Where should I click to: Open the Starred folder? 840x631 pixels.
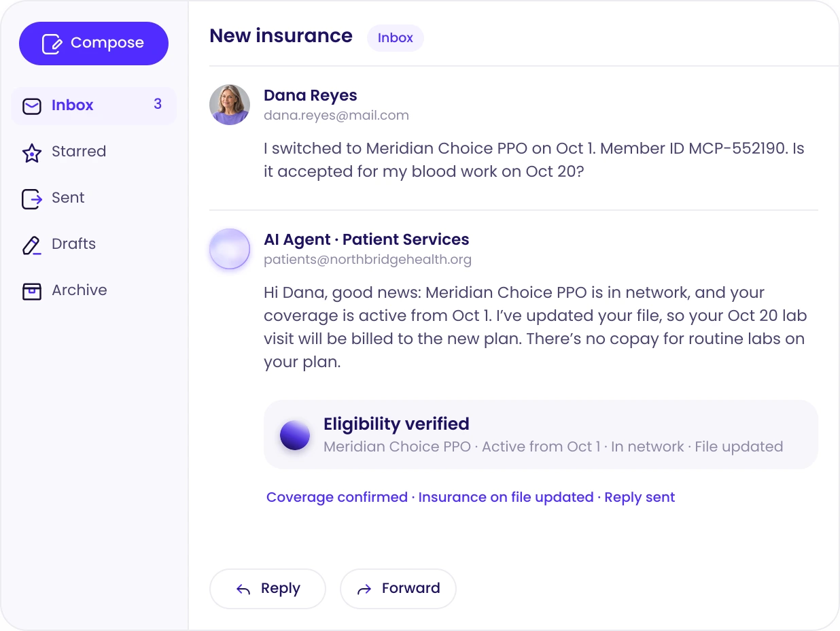coord(94,152)
